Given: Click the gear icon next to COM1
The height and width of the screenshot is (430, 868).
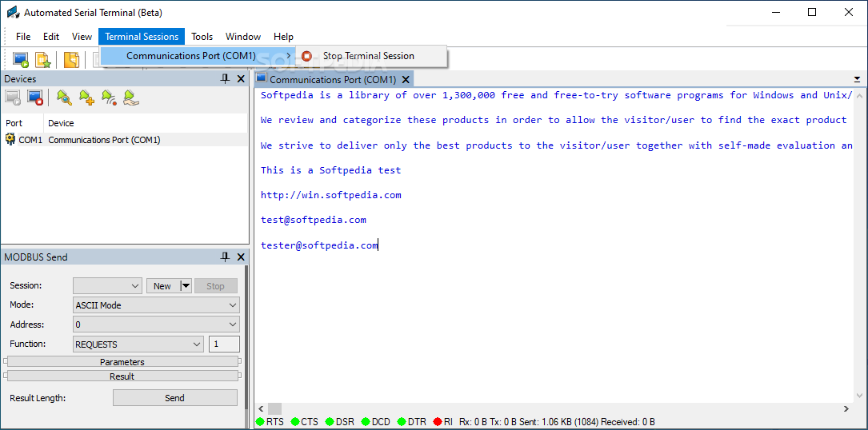Looking at the screenshot, I should pos(10,139).
